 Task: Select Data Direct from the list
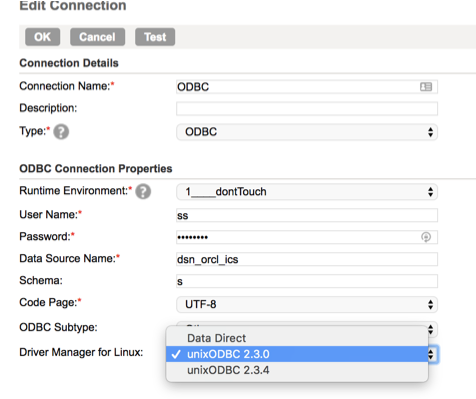tap(297, 338)
